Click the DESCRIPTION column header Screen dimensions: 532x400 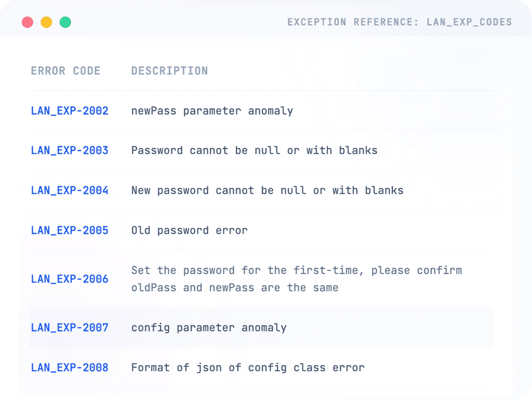coord(170,71)
